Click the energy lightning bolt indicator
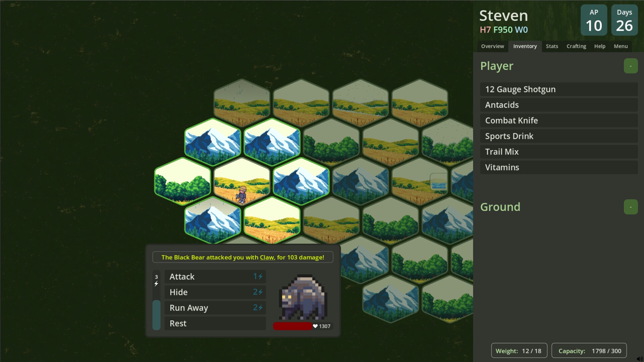This screenshot has height=362, width=644. [x=156, y=284]
